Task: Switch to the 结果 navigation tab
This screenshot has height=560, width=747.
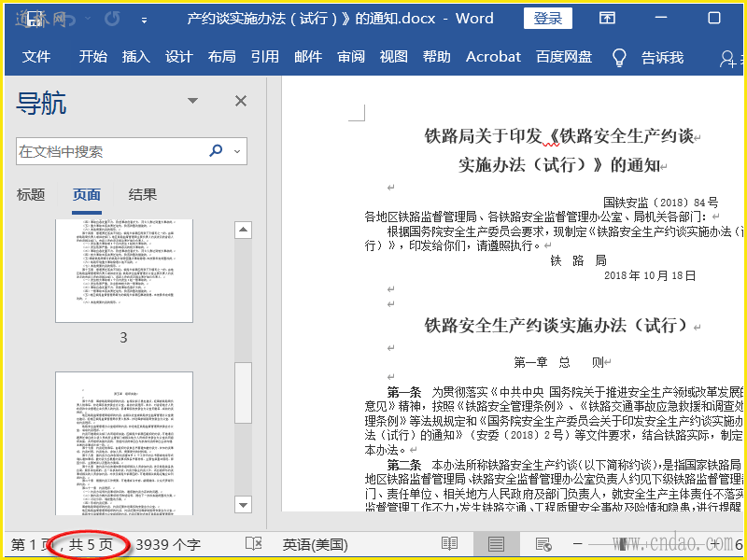Action: click(143, 195)
